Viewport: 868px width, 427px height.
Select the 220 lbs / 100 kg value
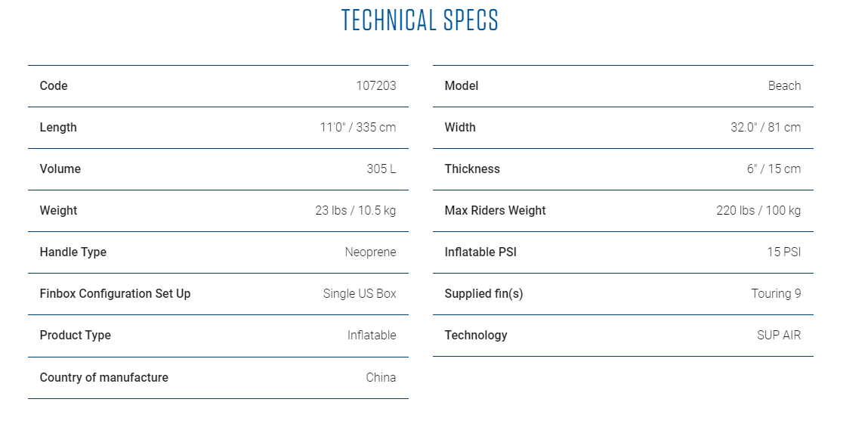pyautogui.click(x=758, y=210)
